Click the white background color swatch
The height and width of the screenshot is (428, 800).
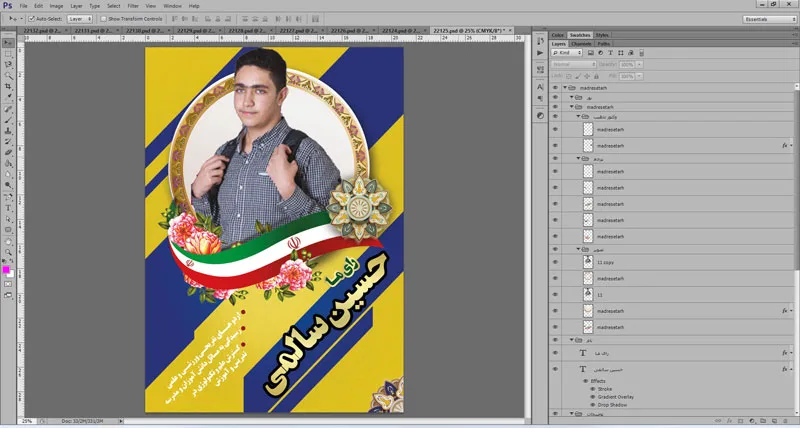tap(11, 274)
